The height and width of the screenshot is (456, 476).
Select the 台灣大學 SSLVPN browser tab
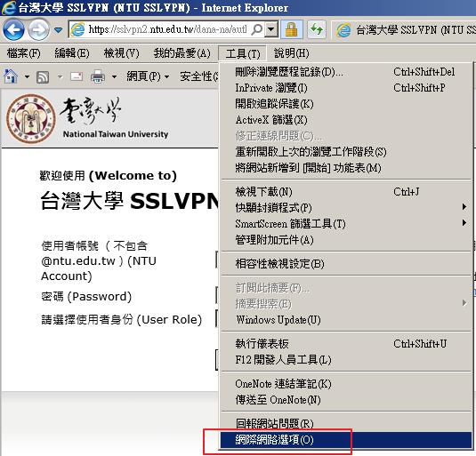[x=404, y=29]
